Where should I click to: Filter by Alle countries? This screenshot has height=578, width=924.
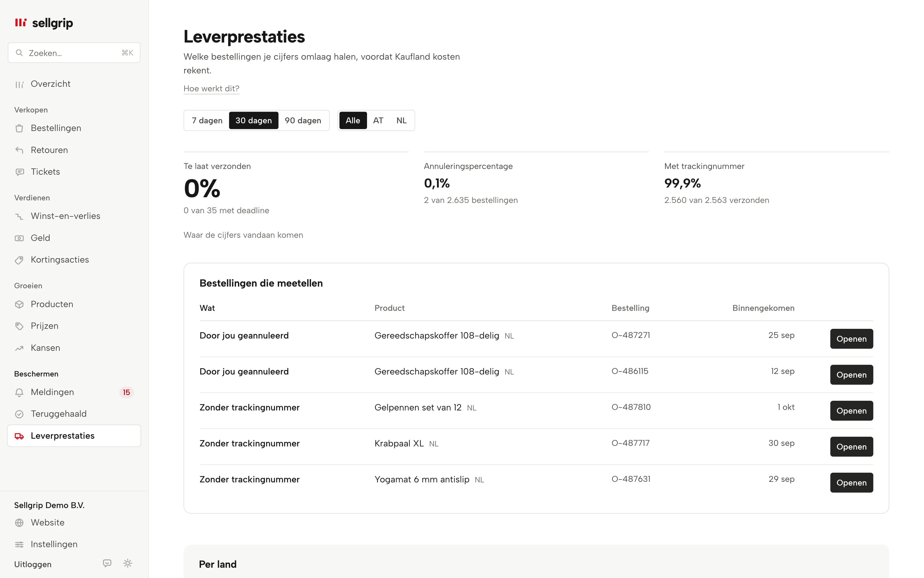click(353, 120)
